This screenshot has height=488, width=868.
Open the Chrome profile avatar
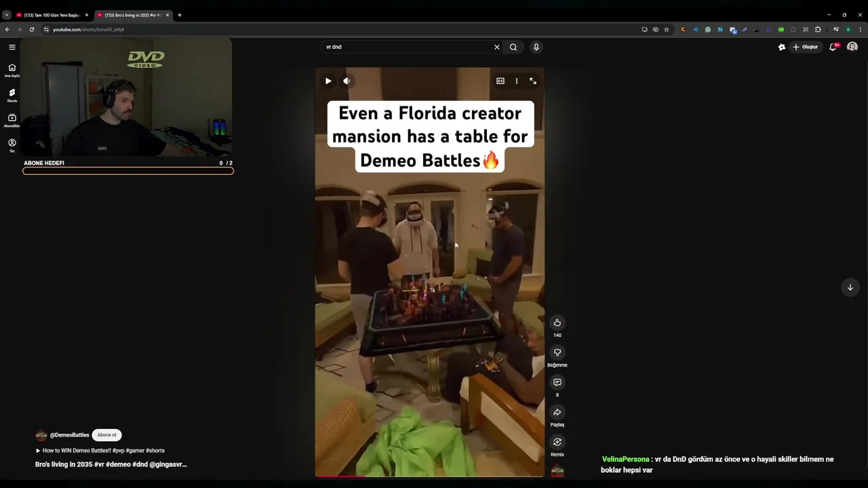[848, 30]
